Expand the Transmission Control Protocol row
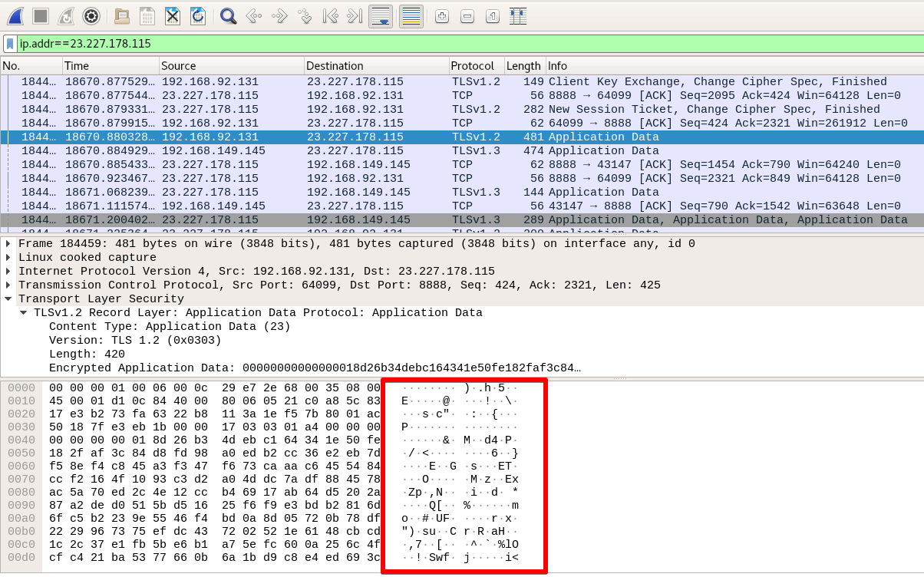Image resolution: width=924 pixels, height=577 pixels. point(8,285)
